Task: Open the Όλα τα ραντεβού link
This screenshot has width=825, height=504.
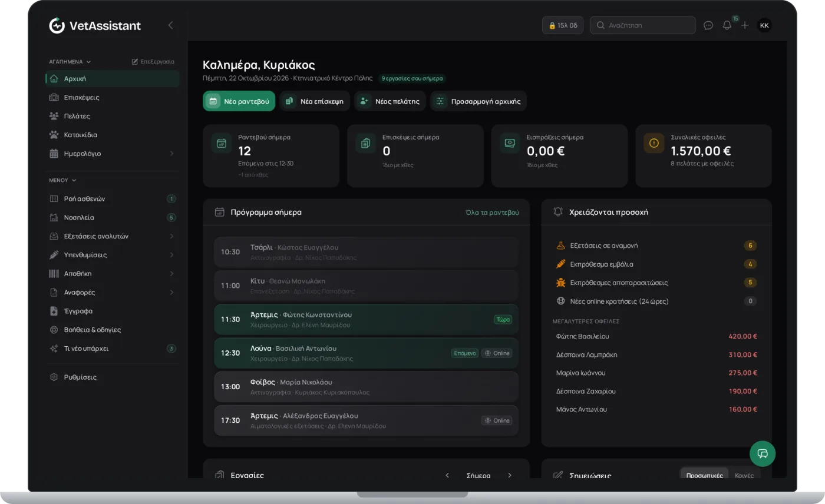Action: (492, 213)
